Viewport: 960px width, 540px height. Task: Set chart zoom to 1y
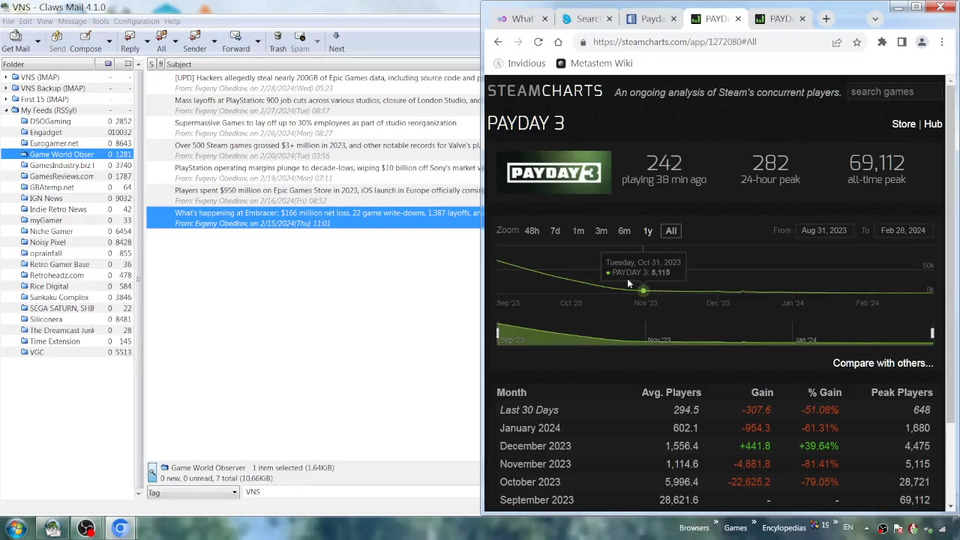click(x=648, y=231)
